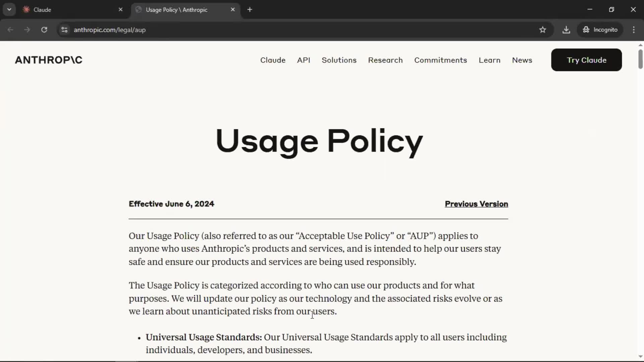Click the Anthropic logo
644x362 pixels.
pos(49,60)
